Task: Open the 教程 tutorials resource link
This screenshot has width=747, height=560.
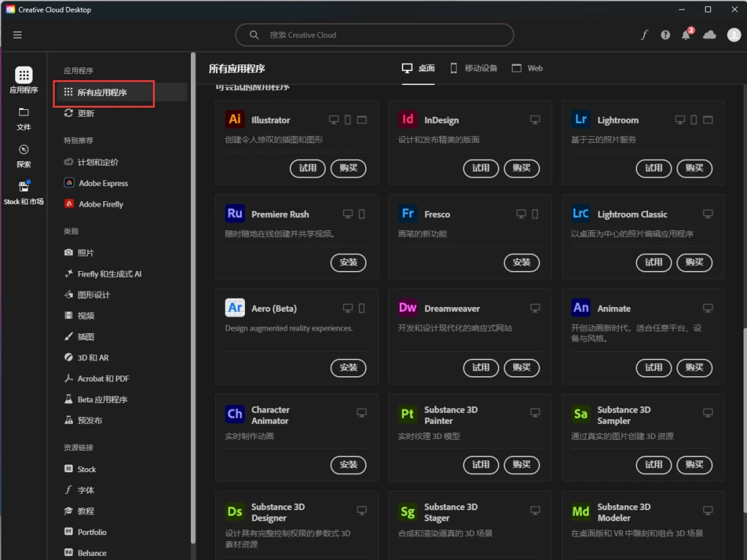Action: pos(79,511)
